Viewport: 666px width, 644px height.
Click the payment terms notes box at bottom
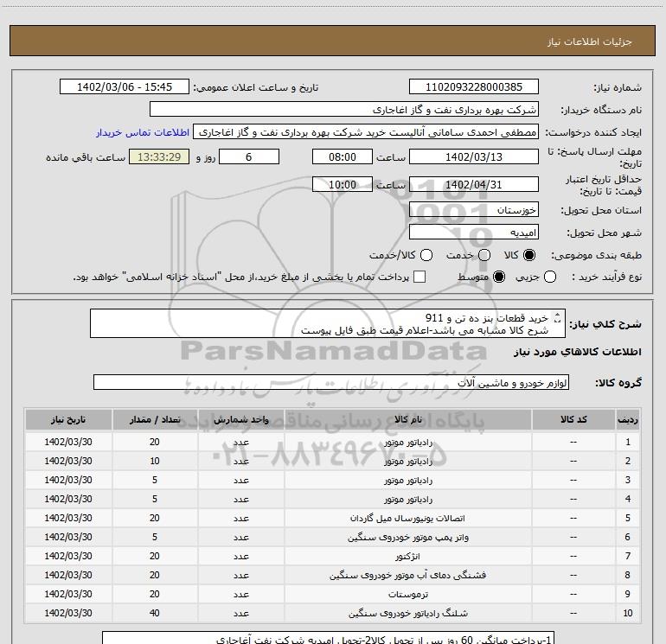click(x=329, y=638)
